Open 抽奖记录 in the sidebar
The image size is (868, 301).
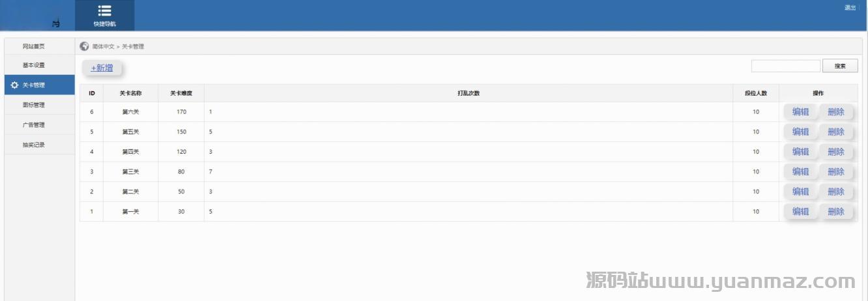pos(34,145)
